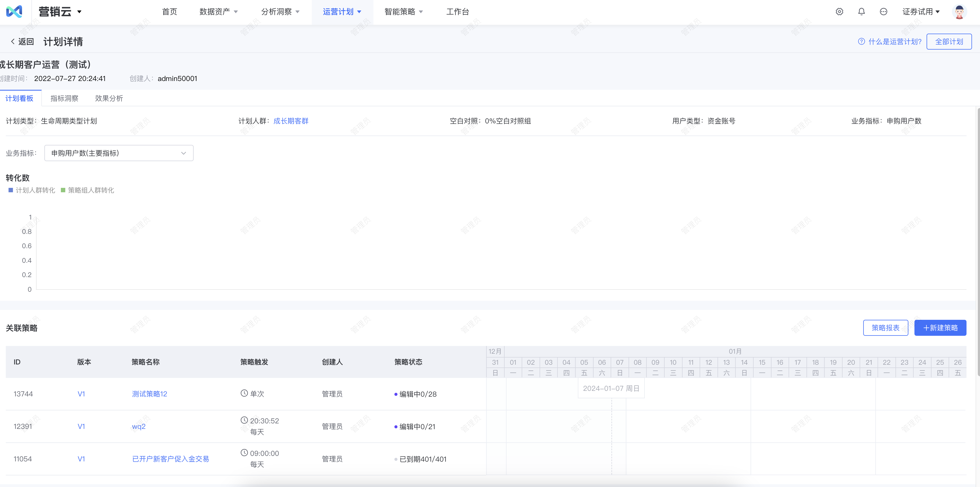This screenshot has width=980, height=487.
Task: Click the 编辑中0/21 status text
Action: [417, 427]
